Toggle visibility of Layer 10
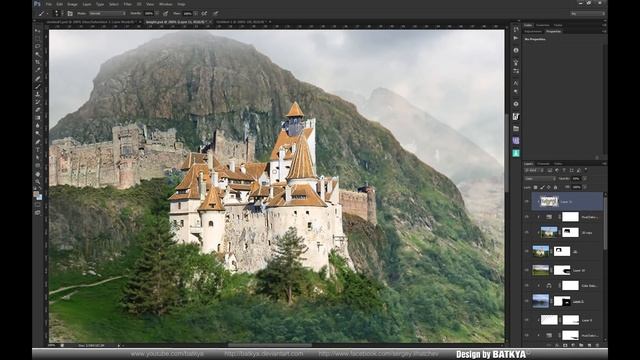 (527, 270)
